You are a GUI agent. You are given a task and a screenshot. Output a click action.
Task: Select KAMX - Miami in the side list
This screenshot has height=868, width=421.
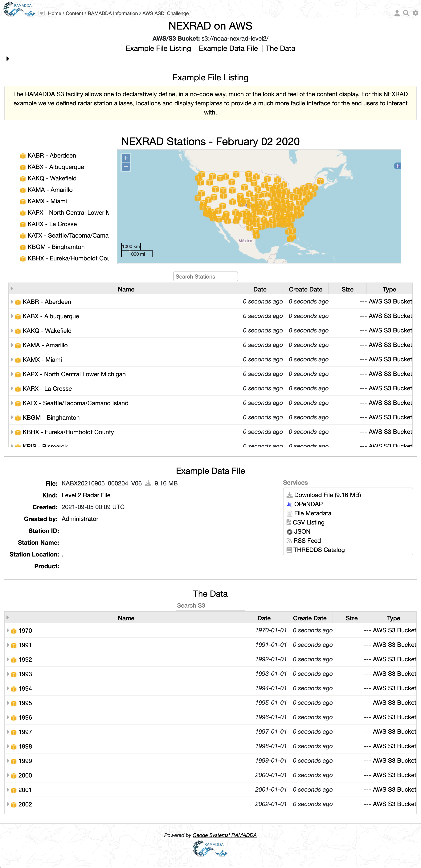tap(47, 201)
